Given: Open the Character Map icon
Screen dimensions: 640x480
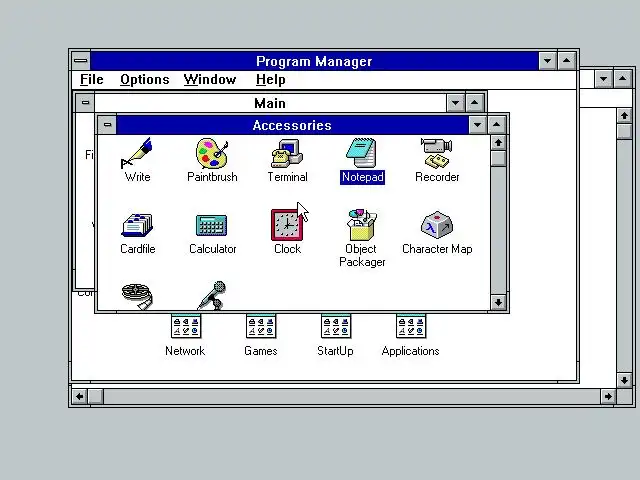Looking at the screenshot, I should pos(437,225).
